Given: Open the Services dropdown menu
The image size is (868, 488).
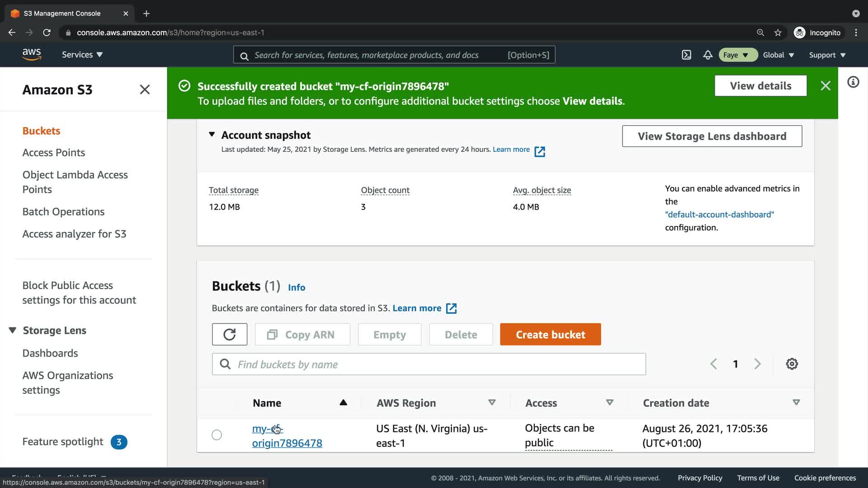Looking at the screenshot, I should click(82, 55).
